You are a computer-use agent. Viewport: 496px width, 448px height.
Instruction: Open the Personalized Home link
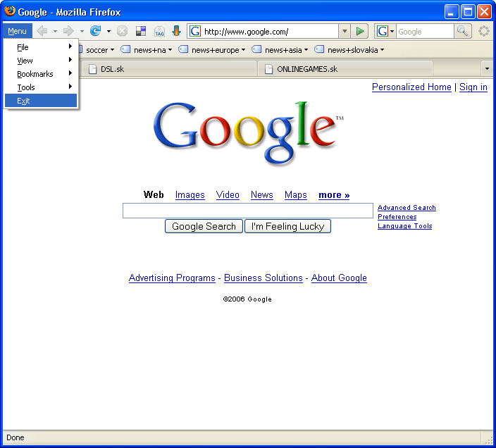tap(411, 87)
